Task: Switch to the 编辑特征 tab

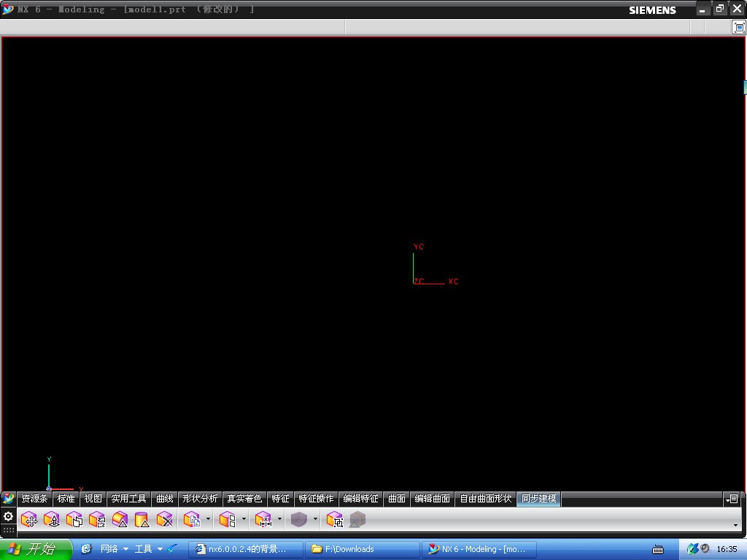Action: tap(360, 499)
